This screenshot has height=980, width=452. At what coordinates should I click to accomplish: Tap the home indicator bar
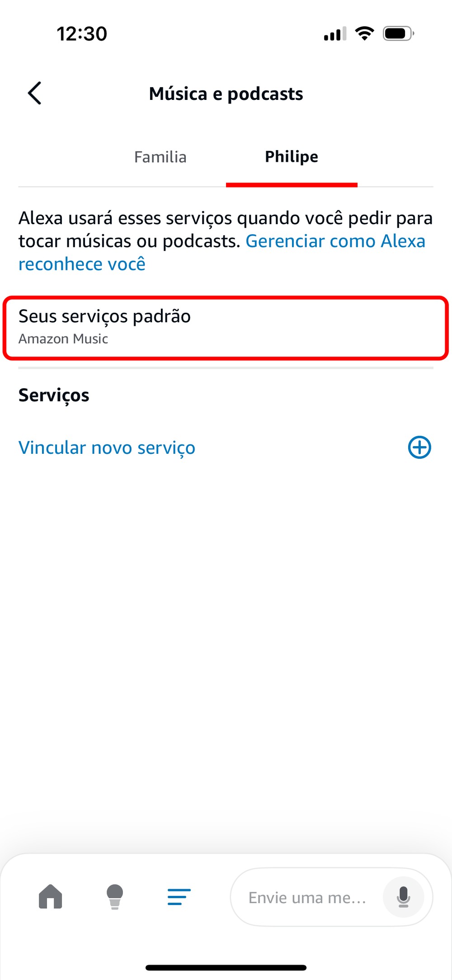point(226,967)
